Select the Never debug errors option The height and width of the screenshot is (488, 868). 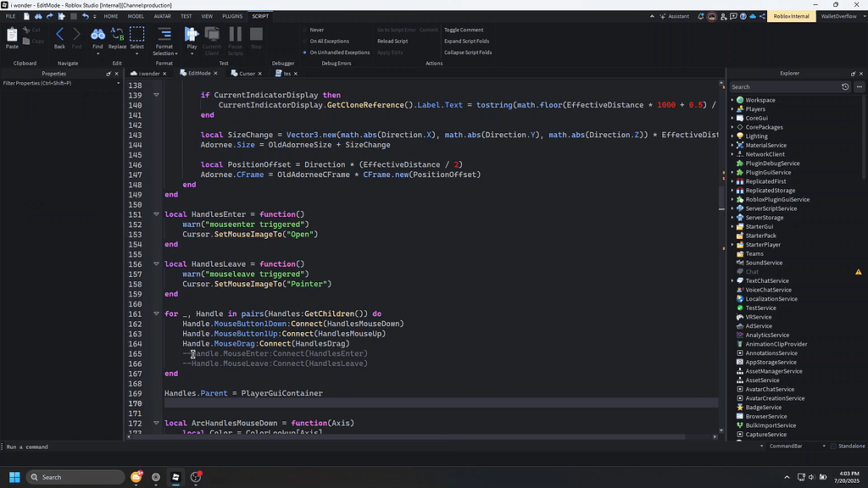[319, 29]
